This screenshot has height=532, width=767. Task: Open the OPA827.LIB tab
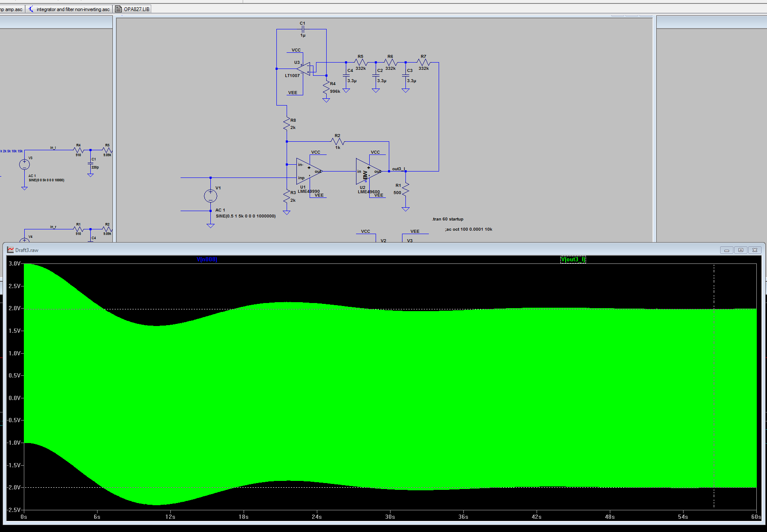click(132, 9)
